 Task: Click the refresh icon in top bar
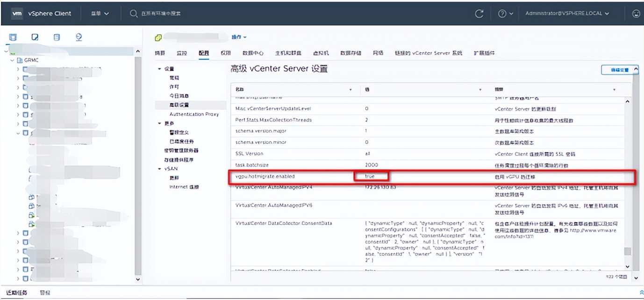click(x=479, y=14)
